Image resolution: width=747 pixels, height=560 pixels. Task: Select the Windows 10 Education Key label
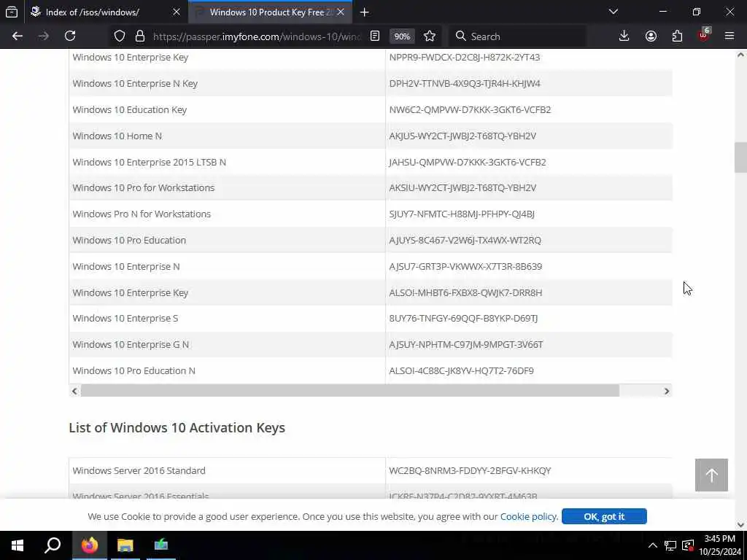pyautogui.click(x=130, y=109)
